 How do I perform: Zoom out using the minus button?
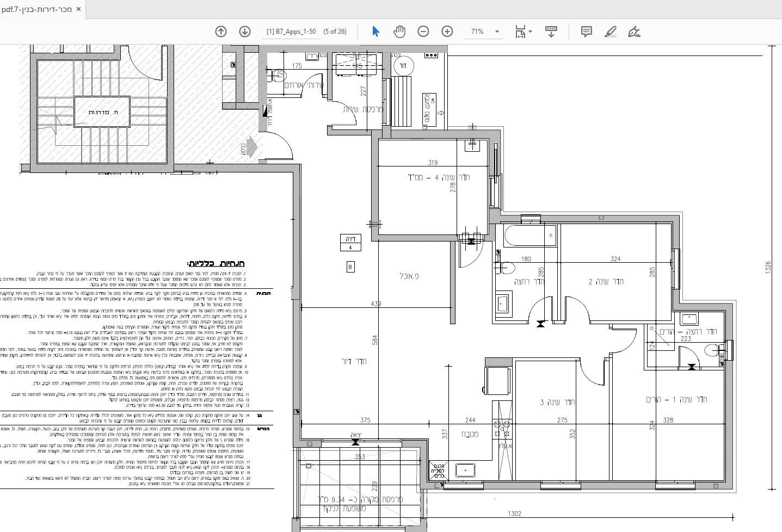click(x=423, y=32)
